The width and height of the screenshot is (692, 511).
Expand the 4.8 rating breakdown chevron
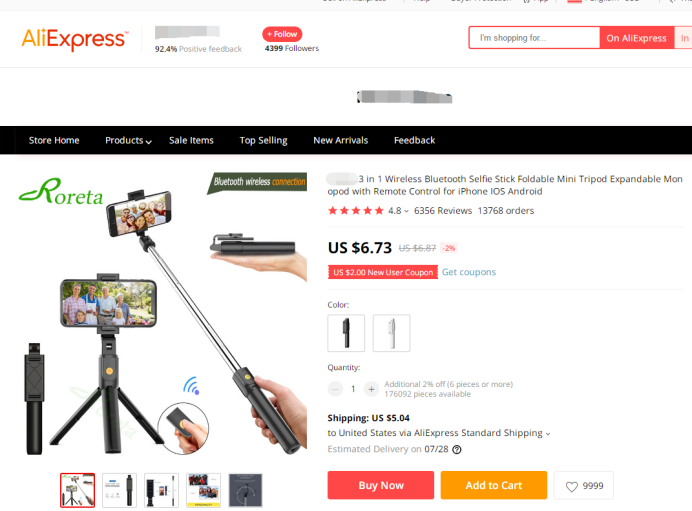(406, 211)
